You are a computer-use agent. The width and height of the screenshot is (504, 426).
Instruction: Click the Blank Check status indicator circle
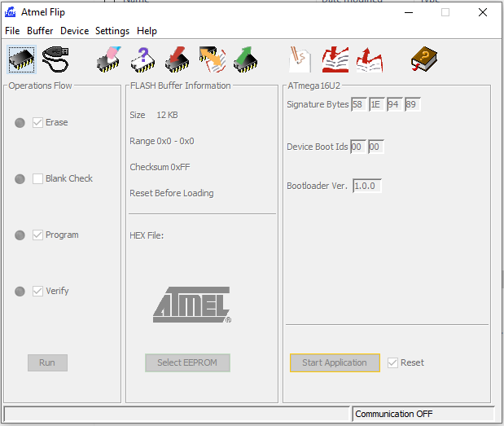pyautogui.click(x=20, y=179)
